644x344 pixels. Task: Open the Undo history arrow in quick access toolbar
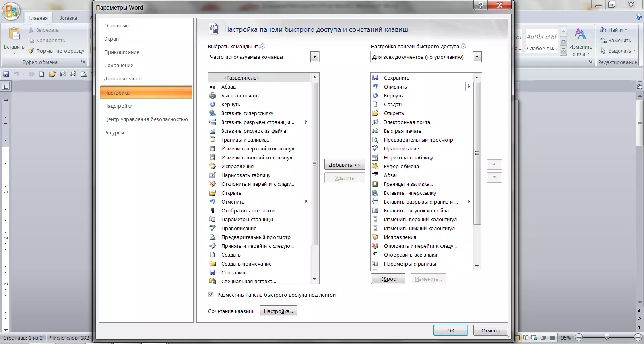click(x=23, y=74)
